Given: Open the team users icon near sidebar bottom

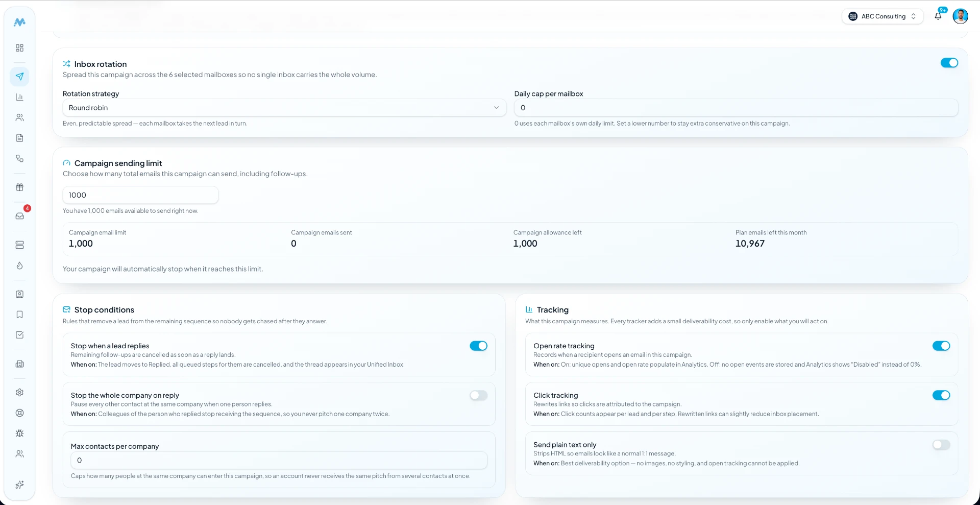Looking at the screenshot, I should tap(19, 454).
